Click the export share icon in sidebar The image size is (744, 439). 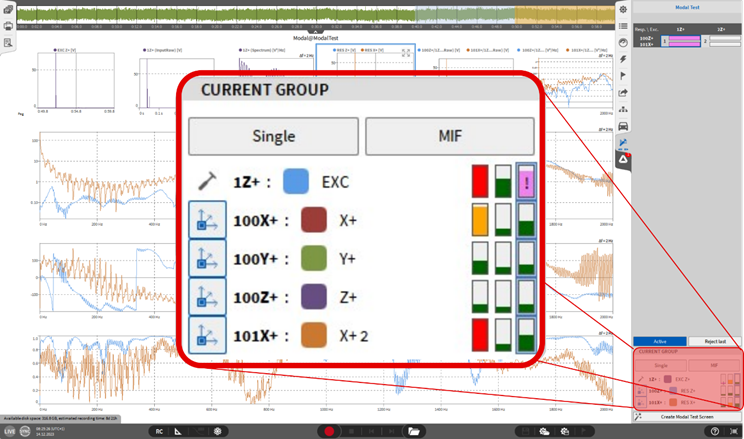click(623, 93)
